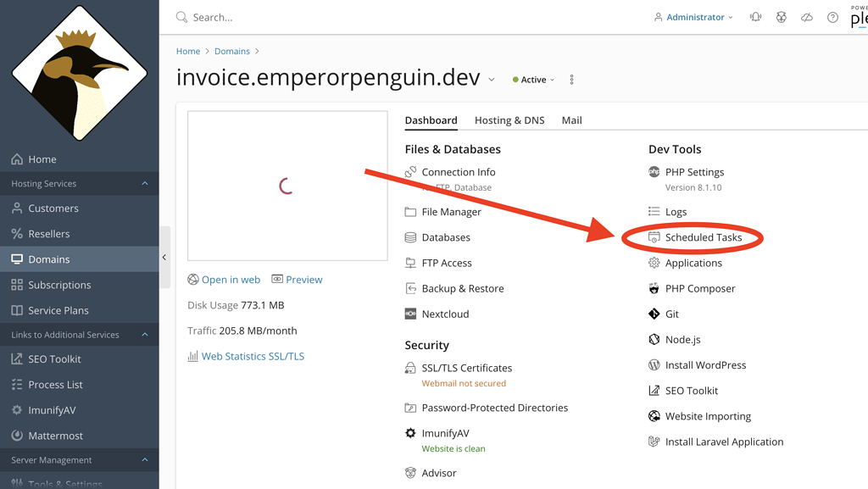Image resolution: width=868 pixels, height=489 pixels.
Task: Open the Active status dropdown
Action: click(x=534, y=80)
